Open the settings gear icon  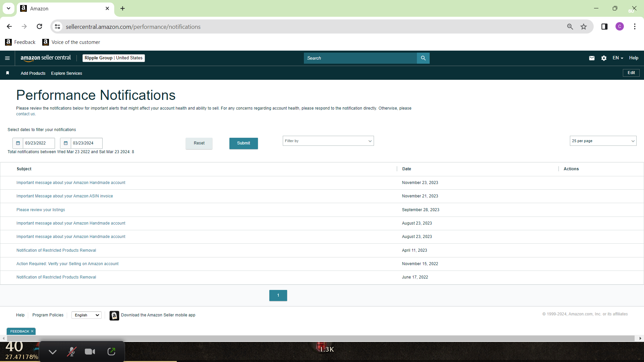[x=604, y=58]
